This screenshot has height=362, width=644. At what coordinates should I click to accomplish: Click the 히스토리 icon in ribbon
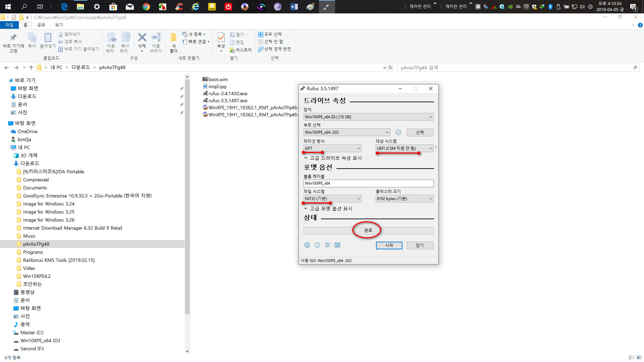pyautogui.click(x=232, y=50)
